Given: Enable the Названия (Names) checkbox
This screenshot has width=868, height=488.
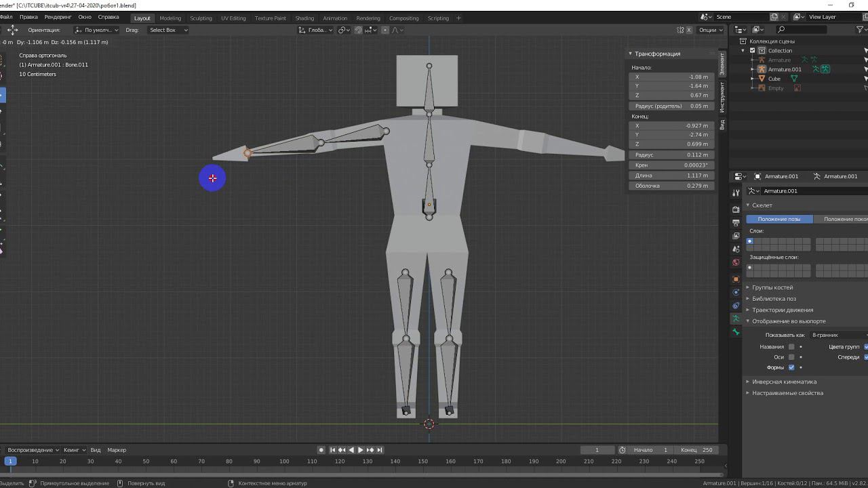Looking at the screenshot, I should coord(791,347).
